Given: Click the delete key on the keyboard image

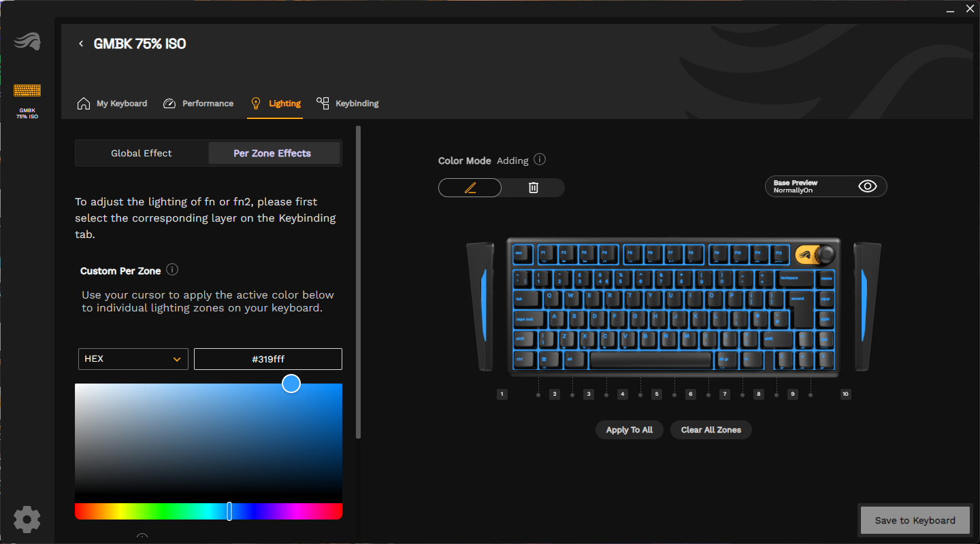Looking at the screenshot, I should point(826,278).
